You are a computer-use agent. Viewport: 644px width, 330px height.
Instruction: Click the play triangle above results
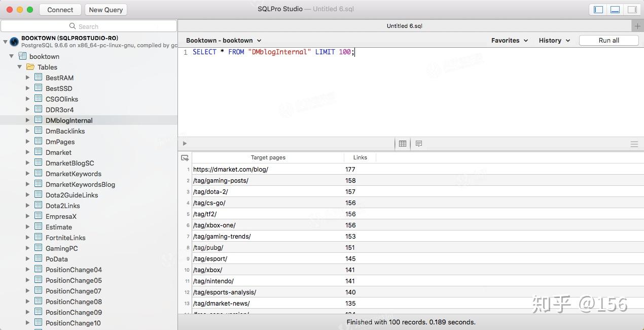click(x=185, y=144)
